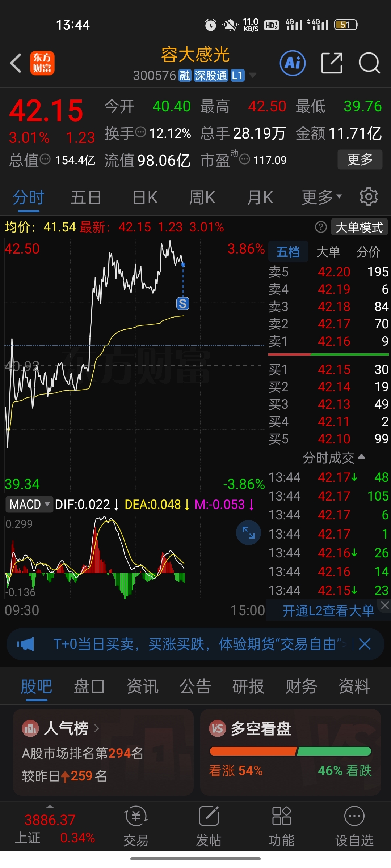Go back using the left arrow
Screen dimensions: 391x868
coord(16,63)
